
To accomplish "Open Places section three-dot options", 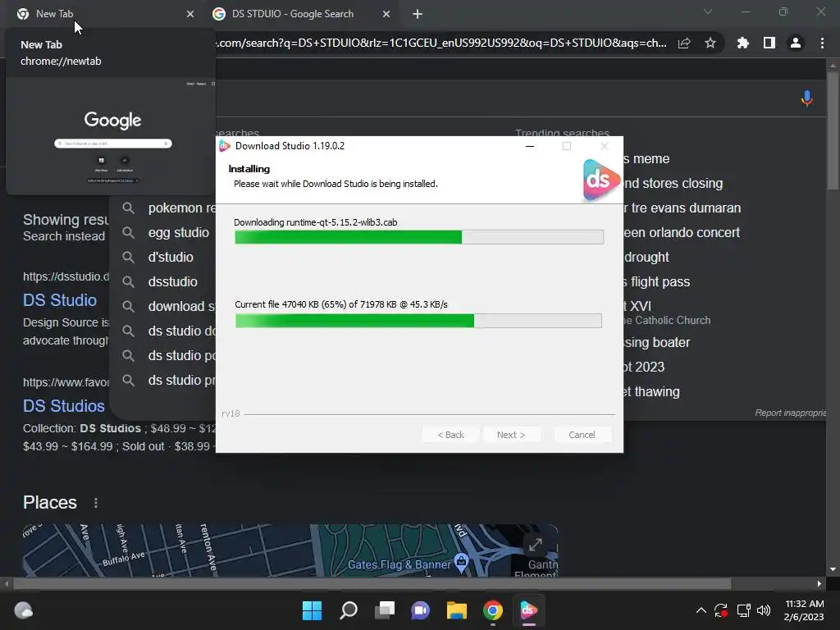I will (96, 503).
